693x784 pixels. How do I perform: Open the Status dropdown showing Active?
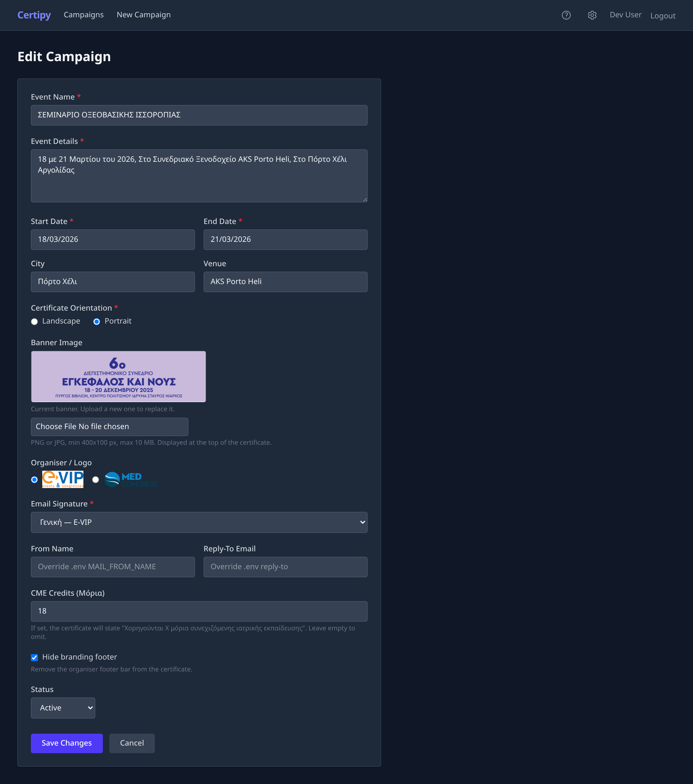pyautogui.click(x=63, y=708)
